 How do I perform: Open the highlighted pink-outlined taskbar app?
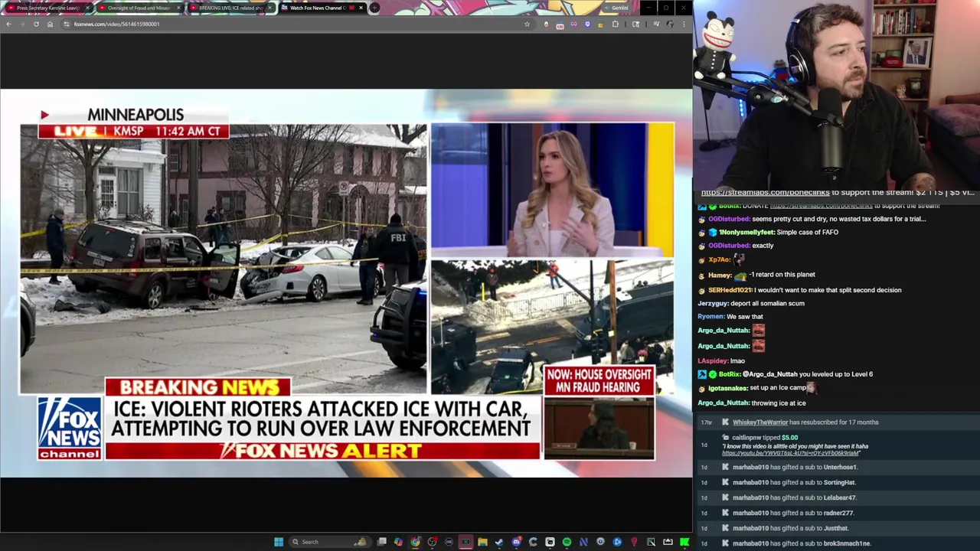tap(465, 542)
